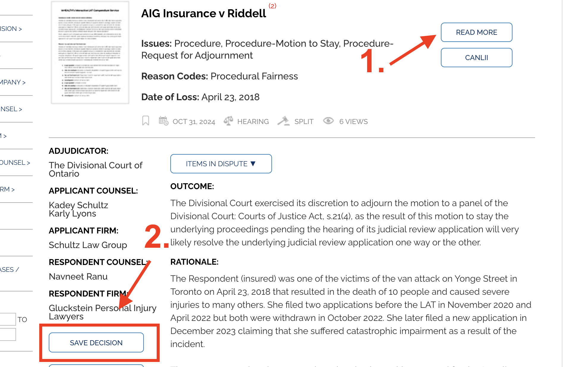
Task: Expand the sidebar filter ending in 'OUNSEL >'
Action: pyautogui.click(x=15, y=162)
